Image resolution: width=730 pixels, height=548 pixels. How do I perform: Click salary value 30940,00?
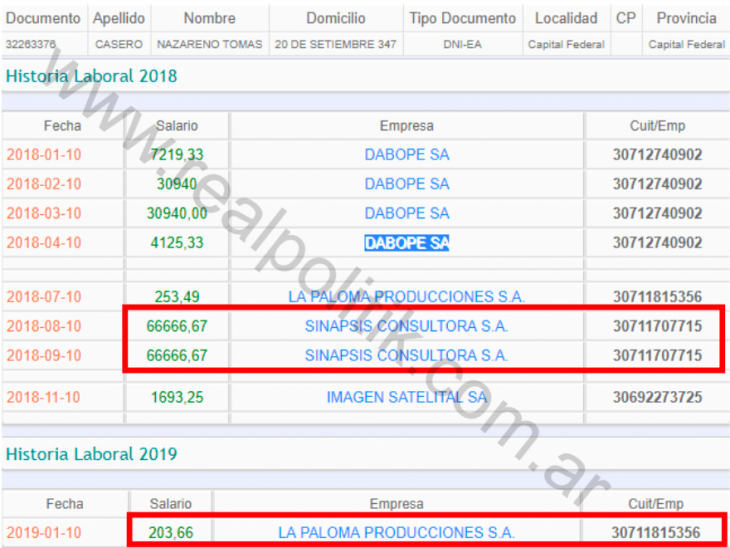tap(177, 213)
